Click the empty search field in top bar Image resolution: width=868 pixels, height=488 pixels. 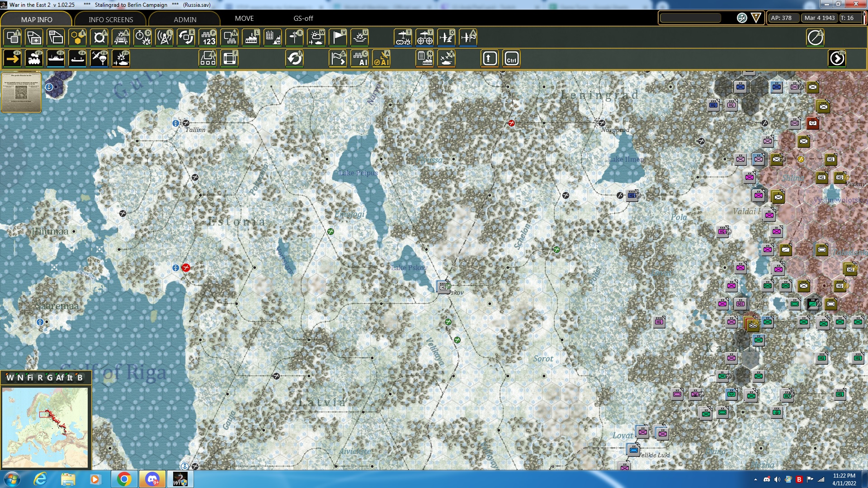click(690, 18)
